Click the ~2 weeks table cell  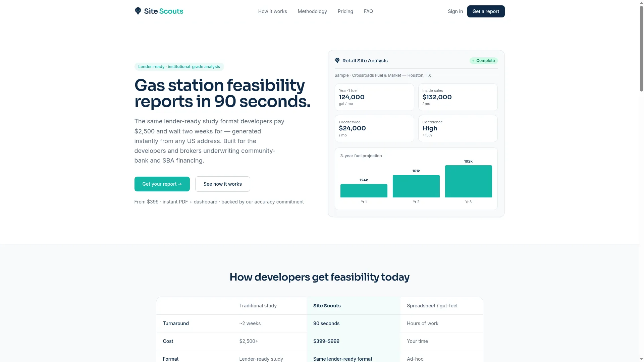click(x=250, y=323)
